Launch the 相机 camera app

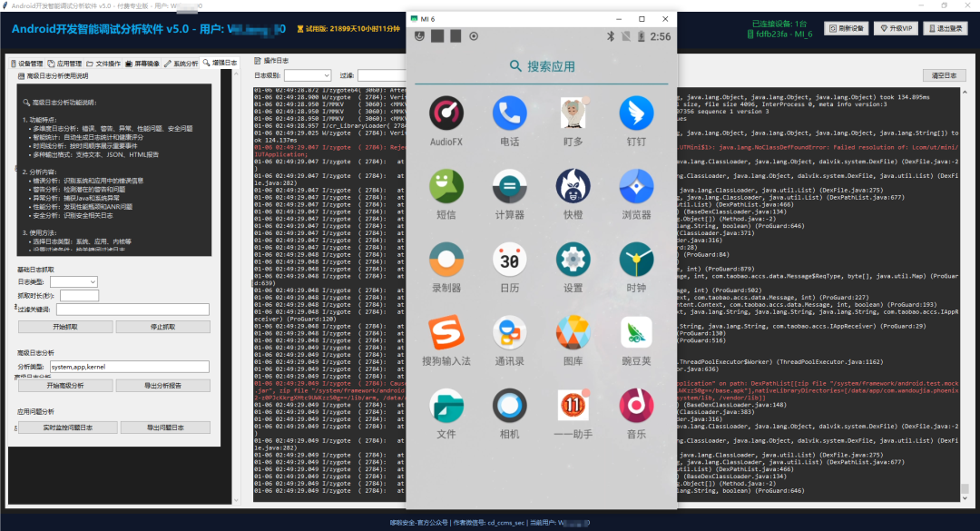(509, 406)
